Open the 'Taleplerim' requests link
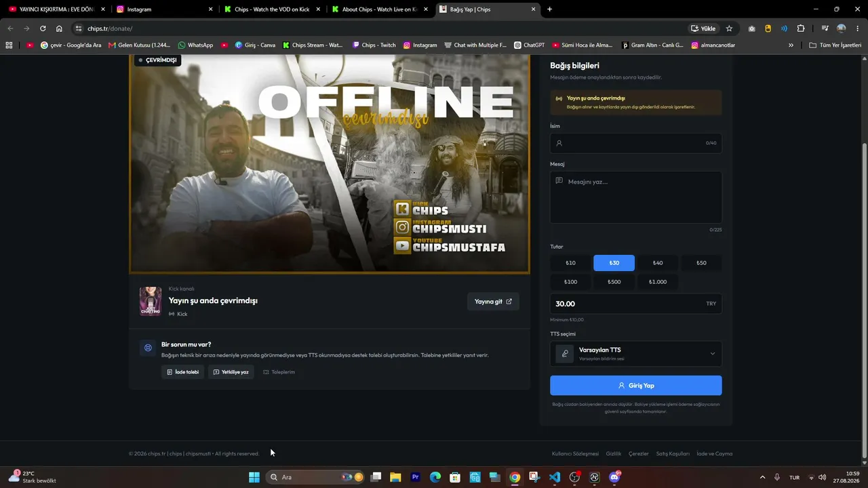868x488 pixels. pyautogui.click(x=279, y=372)
